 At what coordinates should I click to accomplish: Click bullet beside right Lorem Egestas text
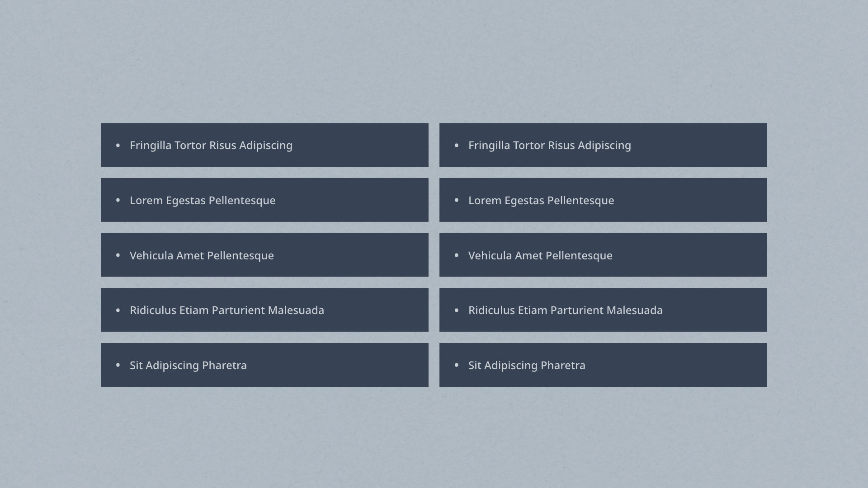coord(457,200)
